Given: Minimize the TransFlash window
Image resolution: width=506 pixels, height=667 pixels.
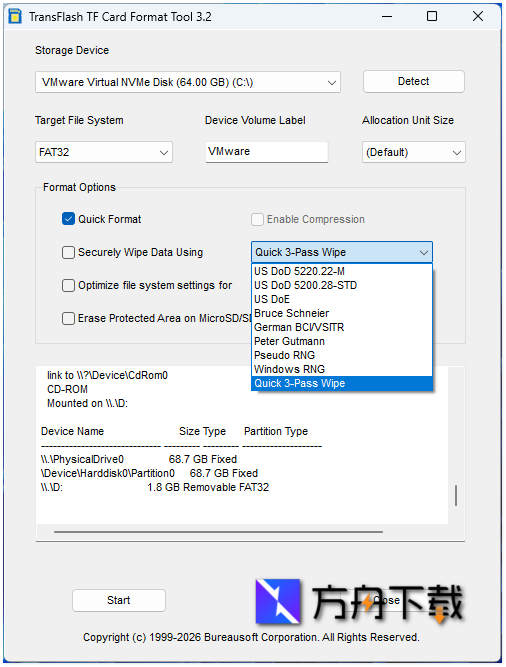Looking at the screenshot, I should pos(387,17).
